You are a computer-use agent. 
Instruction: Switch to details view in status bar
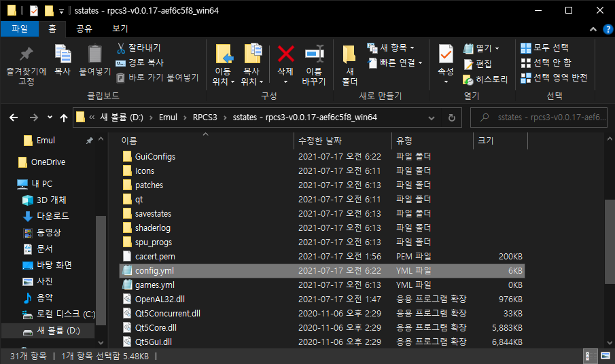pyautogui.click(x=591, y=356)
